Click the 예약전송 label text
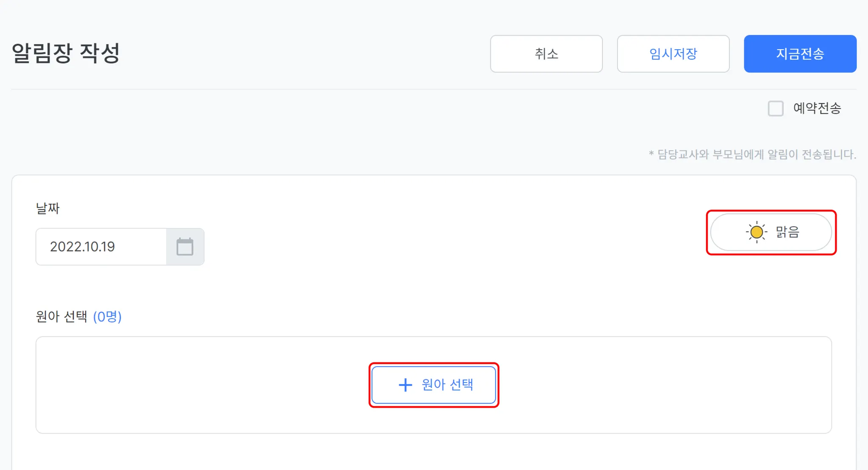 [817, 108]
